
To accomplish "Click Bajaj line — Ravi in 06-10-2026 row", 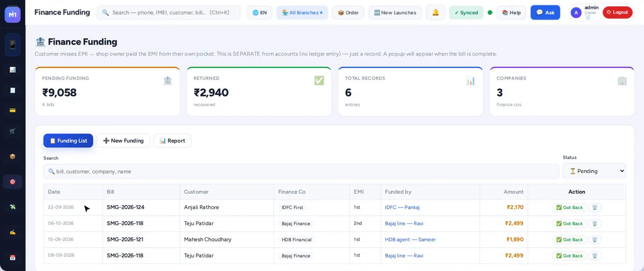I will [x=404, y=224].
